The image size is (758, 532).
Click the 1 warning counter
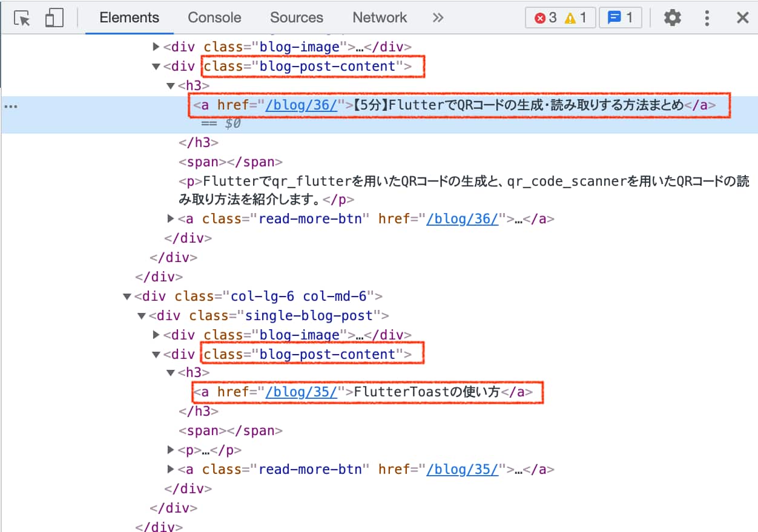576,18
